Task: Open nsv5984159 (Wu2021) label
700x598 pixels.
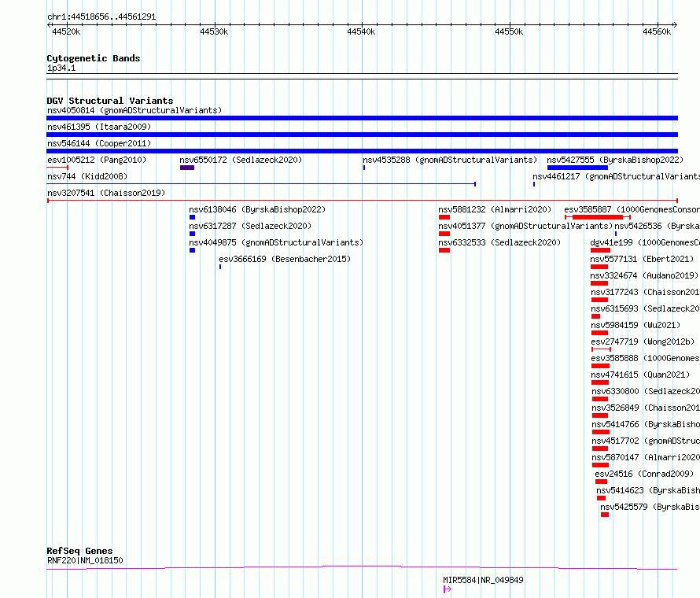Action: pyautogui.click(x=636, y=325)
